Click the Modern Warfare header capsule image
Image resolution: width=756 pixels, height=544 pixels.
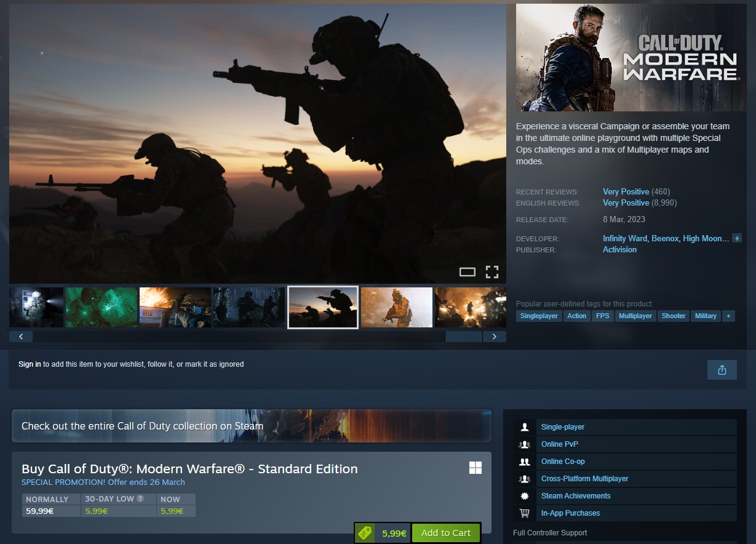[x=631, y=57]
